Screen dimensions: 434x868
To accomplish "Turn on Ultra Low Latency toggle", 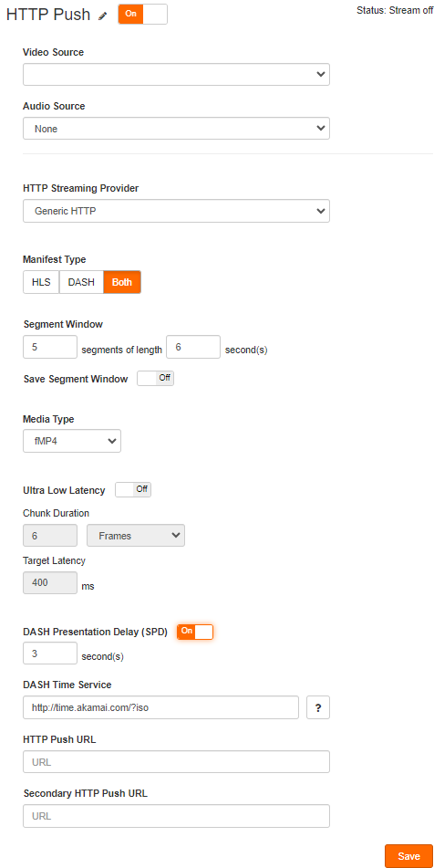I will click(x=133, y=489).
